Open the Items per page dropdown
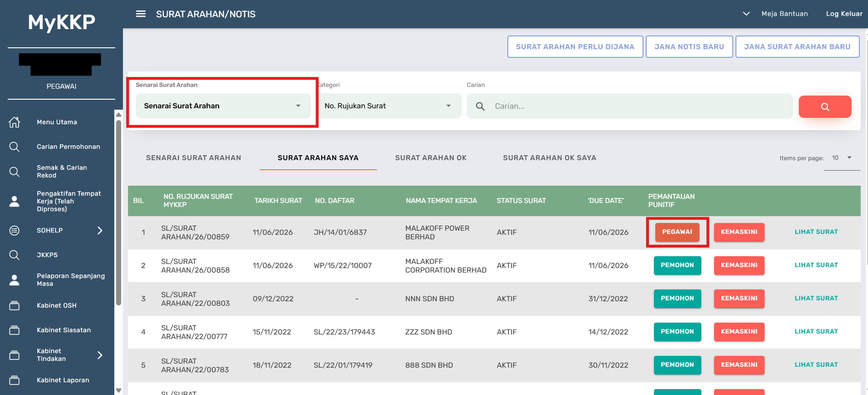 coord(842,158)
